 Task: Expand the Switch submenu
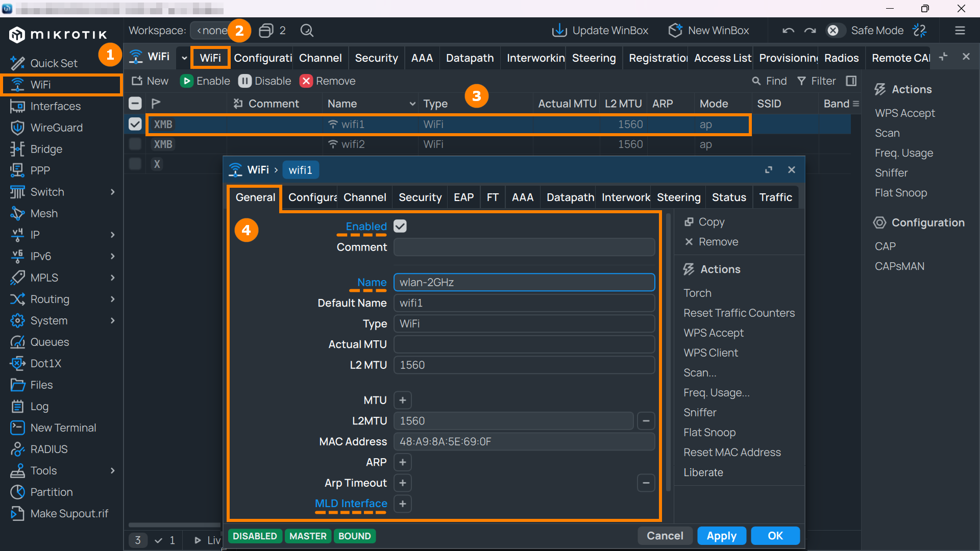[x=113, y=192]
